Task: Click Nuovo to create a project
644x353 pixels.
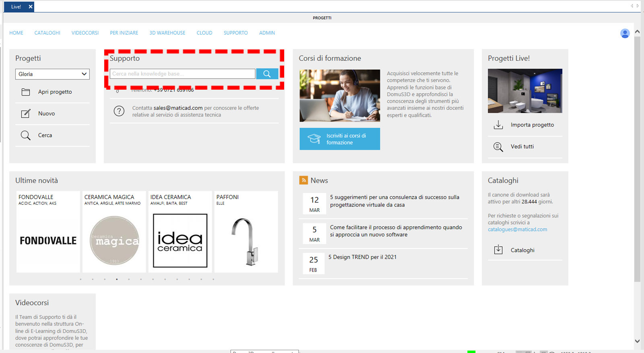Action: tap(47, 114)
